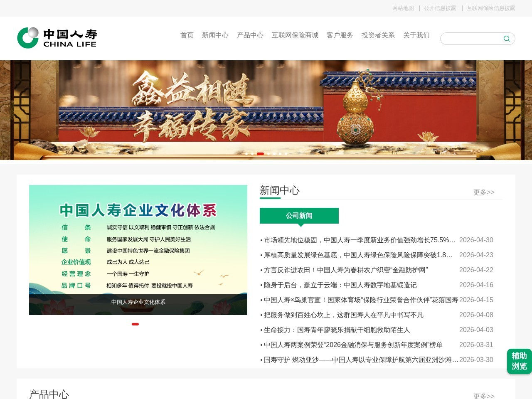Open the 客户服务 navigation menu
This screenshot has height=399, width=532.
click(340, 35)
